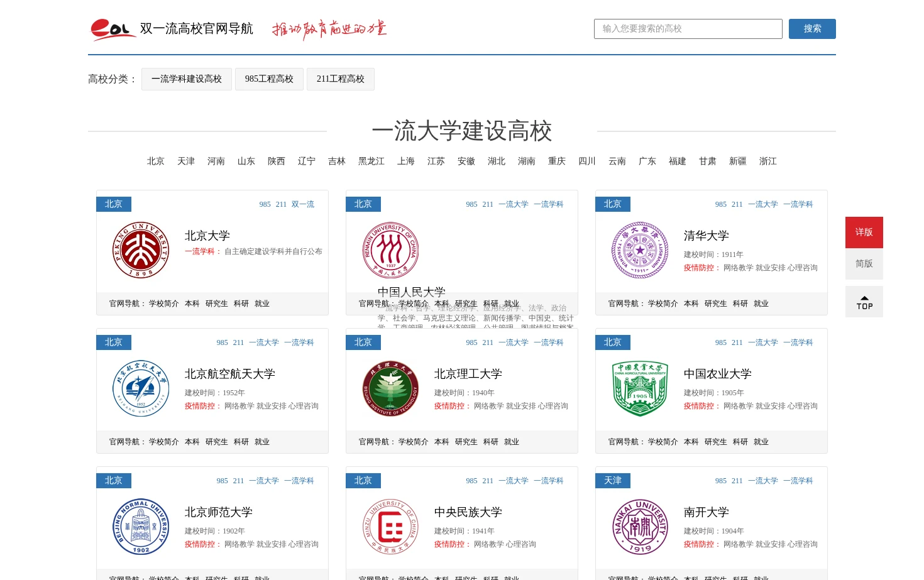The height and width of the screenshot is (580, 924).
Task: Filter by 福建 region
Action: coord(678,161)
